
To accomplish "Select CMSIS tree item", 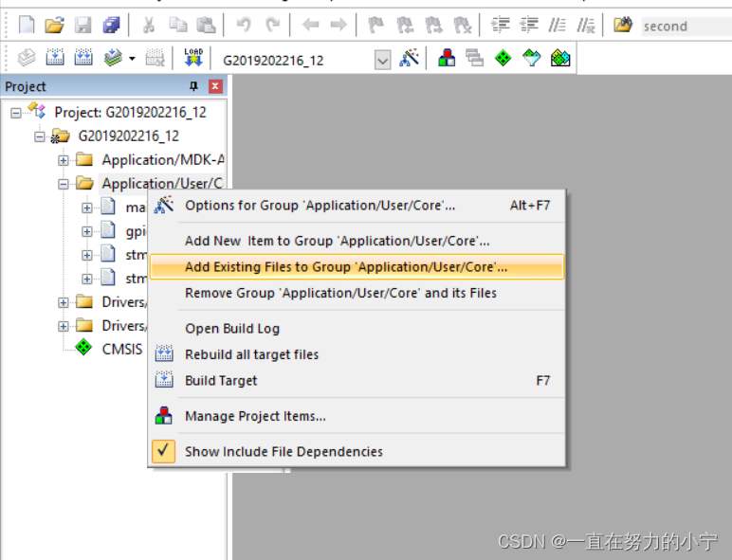I will [x=122, y=349].
